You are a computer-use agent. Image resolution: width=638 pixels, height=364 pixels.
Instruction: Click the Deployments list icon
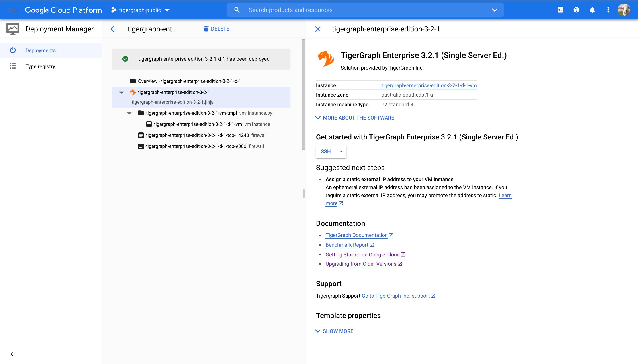[x=12, y=50]
